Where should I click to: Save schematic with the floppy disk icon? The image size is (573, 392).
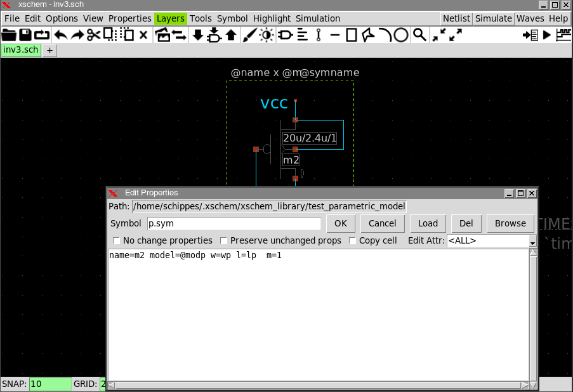tap(25, 35)
